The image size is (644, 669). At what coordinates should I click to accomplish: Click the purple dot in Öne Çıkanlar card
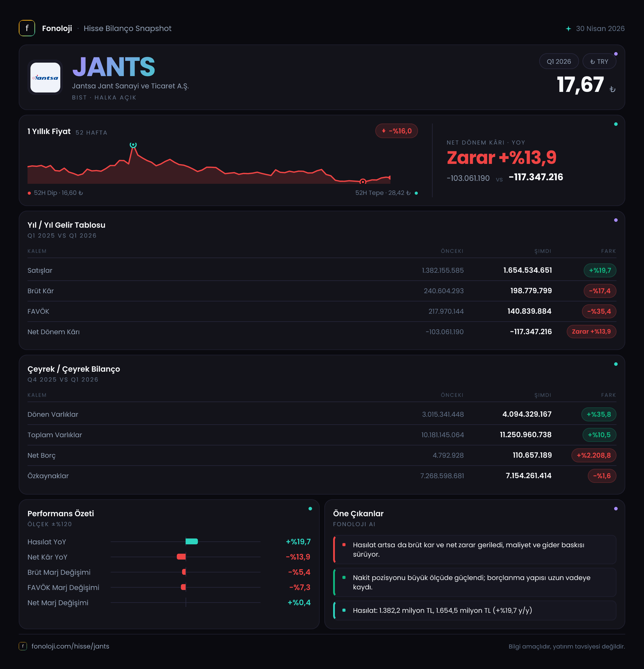[616, 509]
